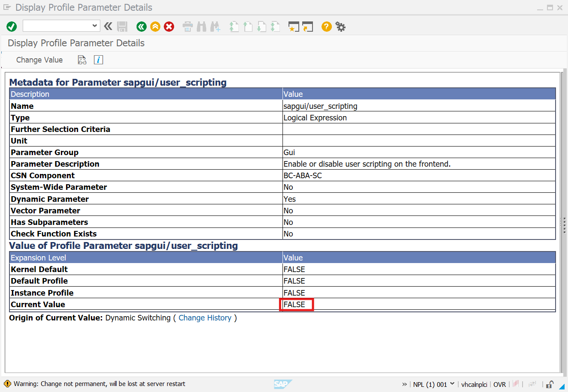The width and height of the screenshot is (568, 392).
Task: Click the Change Value button
Action: pyautogui.click(x=39, y=60)
